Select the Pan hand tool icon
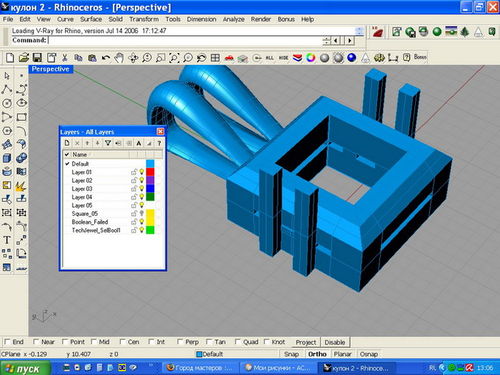The image size is (500, 375). (119, 58)
